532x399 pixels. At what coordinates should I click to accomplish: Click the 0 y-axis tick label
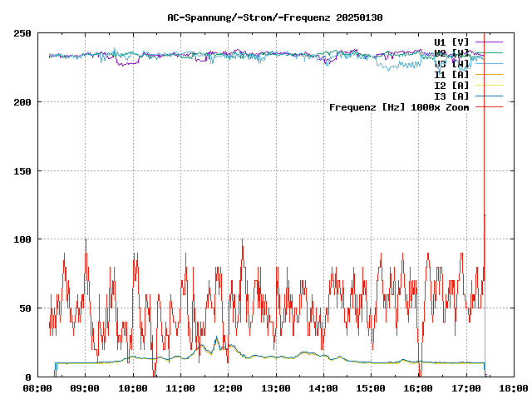28,377
